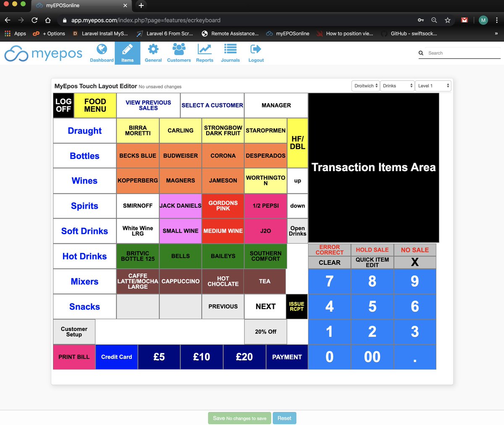Open the Droitwich location dropdown

pos(365,86)
